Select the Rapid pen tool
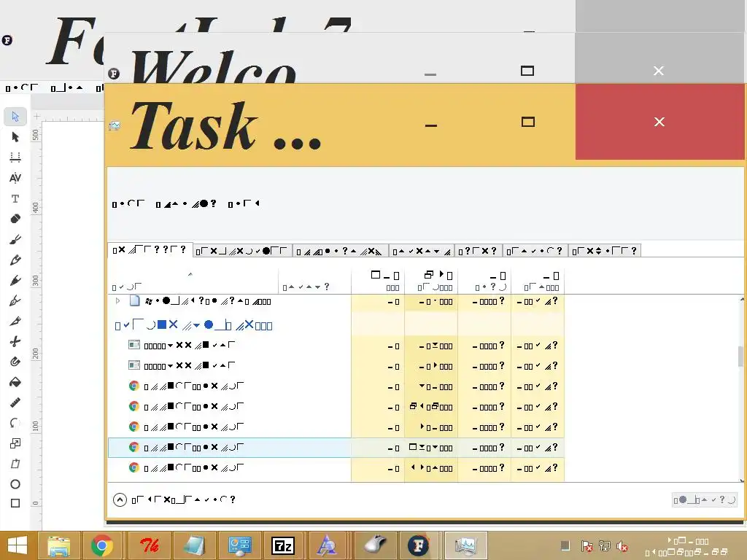747x560 pixels. click(15, 300)
